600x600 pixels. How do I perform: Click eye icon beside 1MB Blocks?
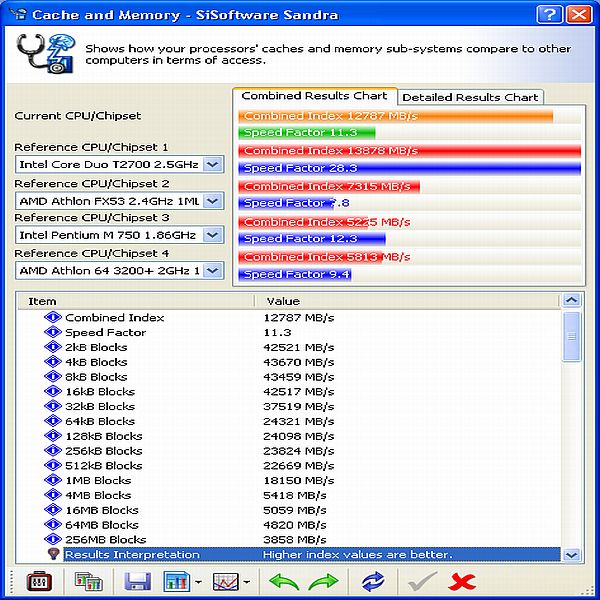pos(53,480)
